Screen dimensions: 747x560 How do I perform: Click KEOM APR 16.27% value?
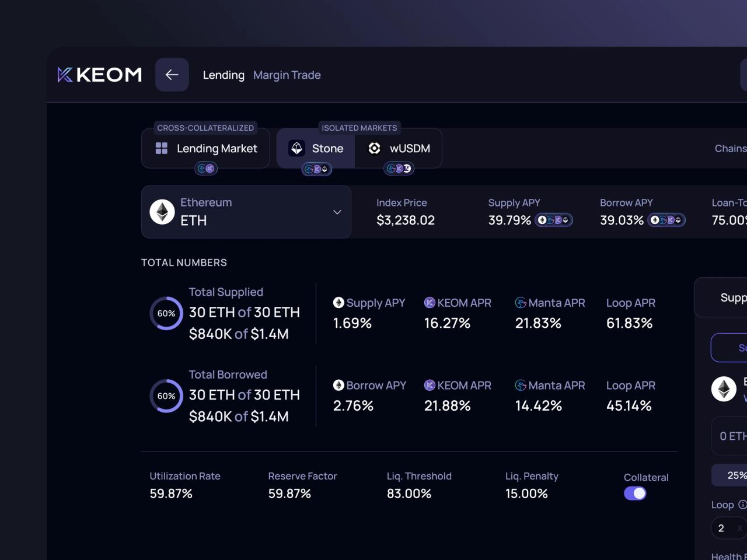(447, 323)
